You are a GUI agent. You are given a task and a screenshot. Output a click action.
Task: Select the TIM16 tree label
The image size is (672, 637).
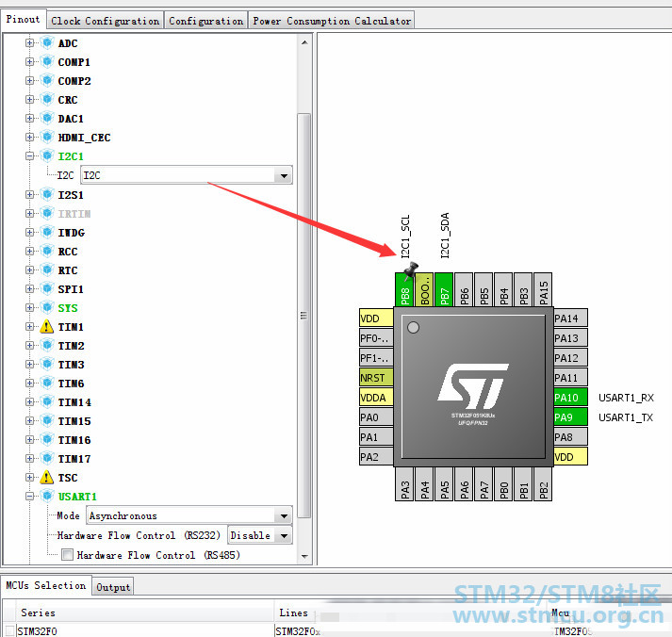pyautogui.click(x=74, y=440)
